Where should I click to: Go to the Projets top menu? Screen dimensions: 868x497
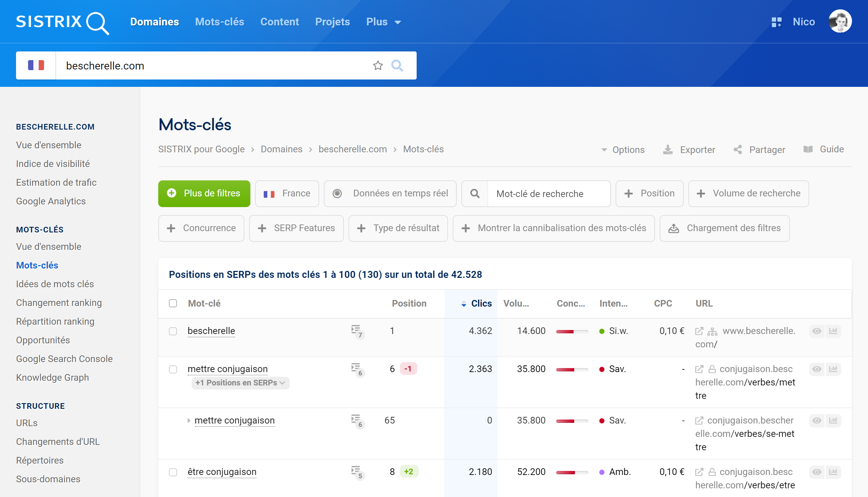click(332, 22)
